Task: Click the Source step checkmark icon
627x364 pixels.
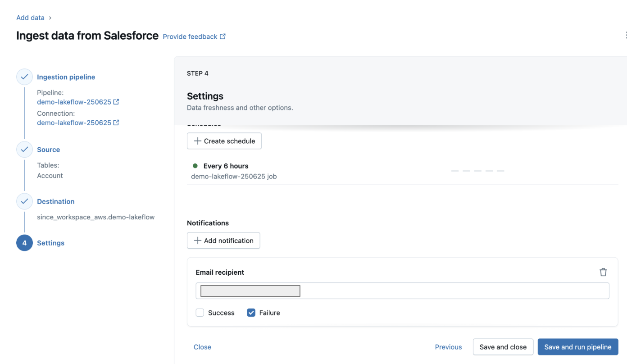Action: click(x=24, y=149)
